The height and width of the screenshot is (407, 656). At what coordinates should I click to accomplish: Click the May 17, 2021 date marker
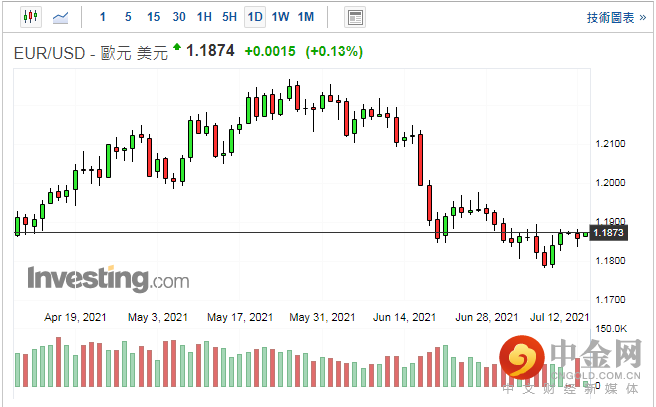[x=240, y=317]
